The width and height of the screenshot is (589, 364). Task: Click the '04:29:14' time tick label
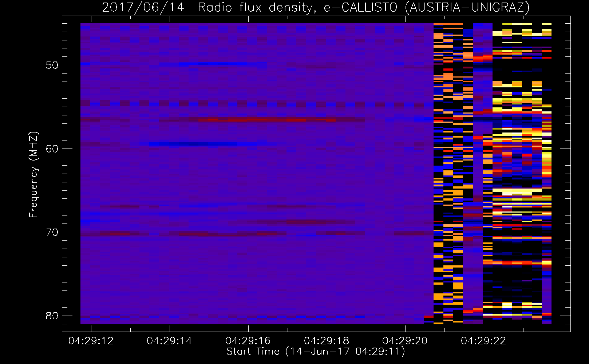(x=169, y=341)
